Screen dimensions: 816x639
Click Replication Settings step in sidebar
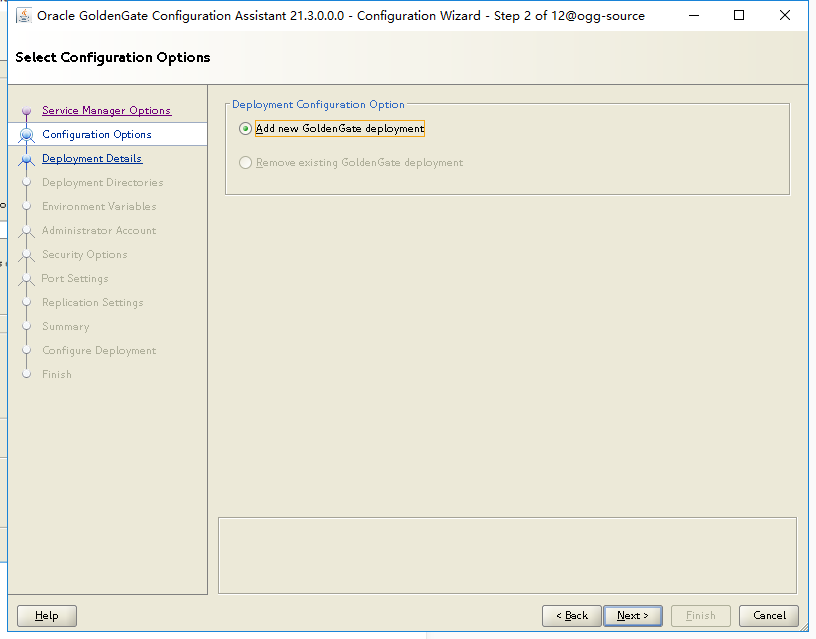(93, 302)
